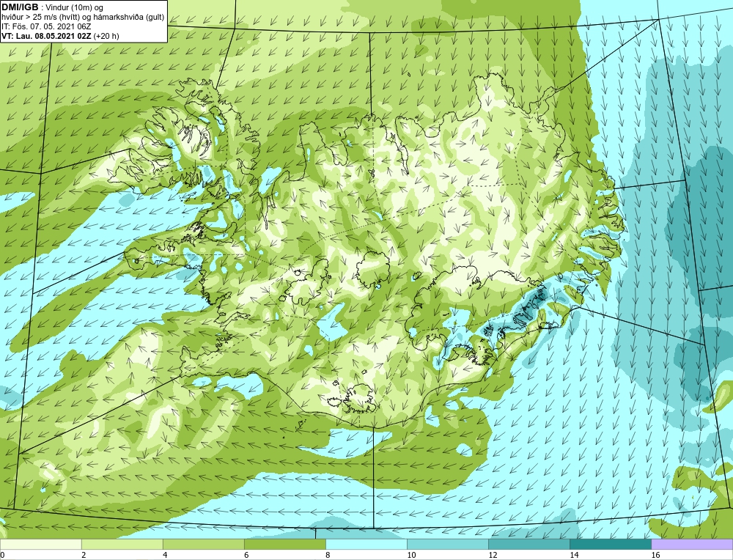733x560 pixels.
Task: Click the 2–4 m/s light green legend swatch
Action: [122, 544]
